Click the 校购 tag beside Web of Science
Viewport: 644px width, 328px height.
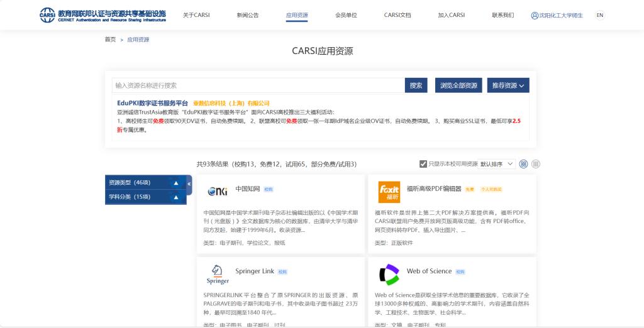tap(460, 271)
